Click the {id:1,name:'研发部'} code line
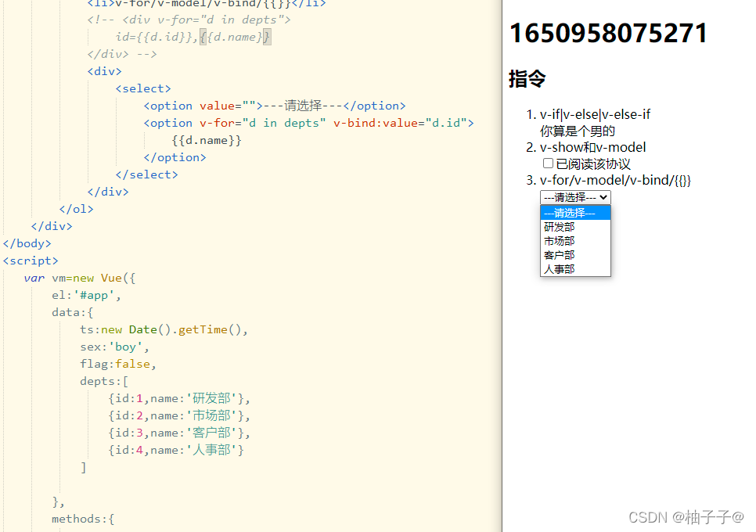Screen dimensions: 756x532 point(179,398)
